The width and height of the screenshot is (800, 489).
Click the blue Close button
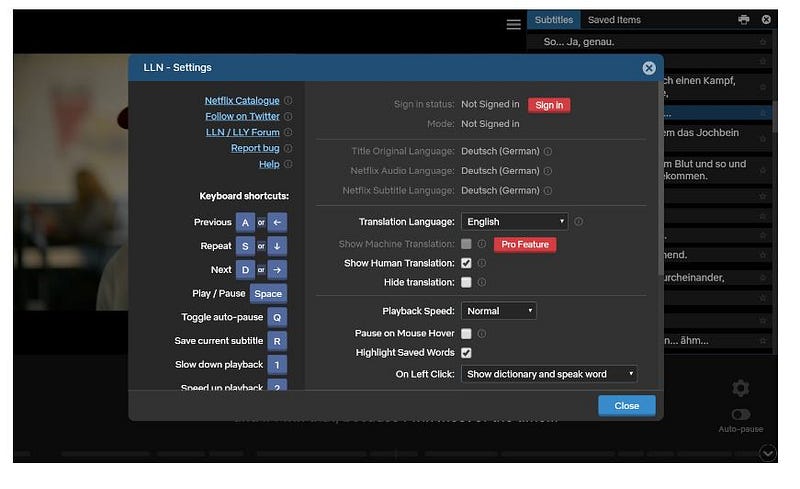tap(627, 406)
